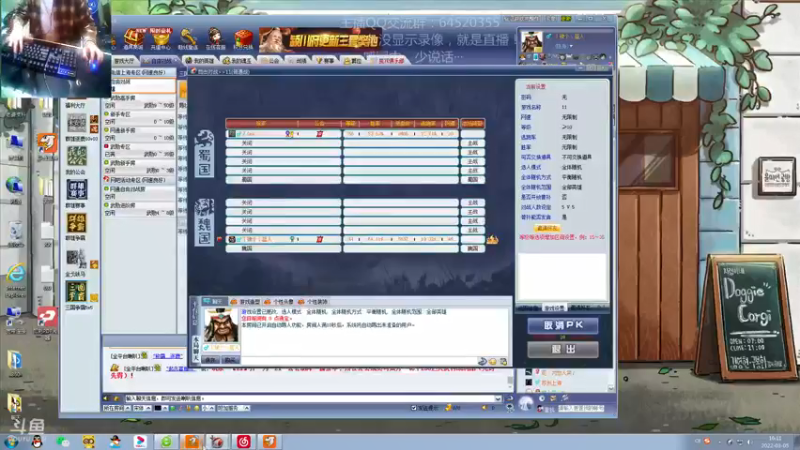Viewport: 800px width, 450px height.
Task: Open the chat channel dropdown at bottom left
Action: (116, 408)
